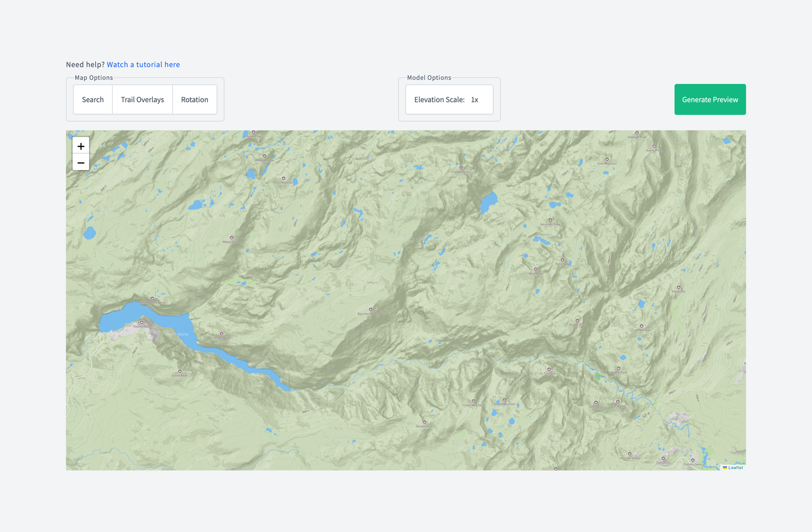812x532 pixels.
Task: Select the Piute Mountain peak marker
Action: [x=461, y=168]
